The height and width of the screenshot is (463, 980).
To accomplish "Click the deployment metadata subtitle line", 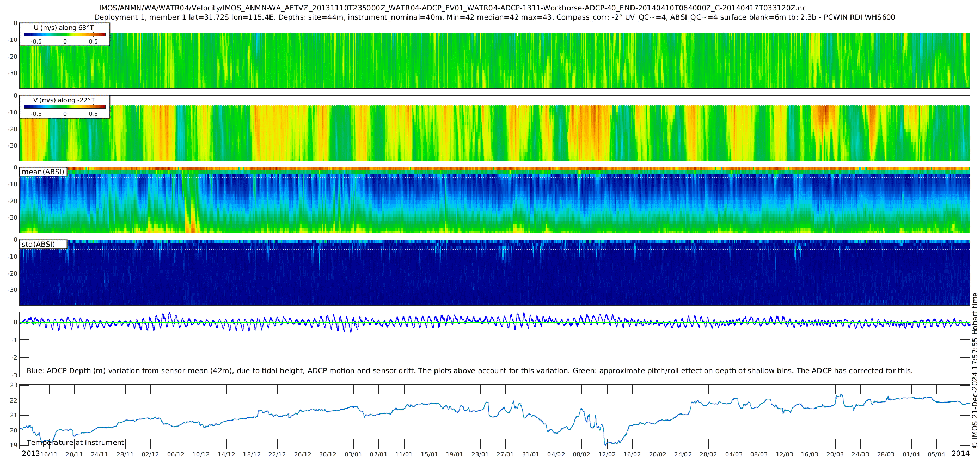I will (x=494, y=17).
